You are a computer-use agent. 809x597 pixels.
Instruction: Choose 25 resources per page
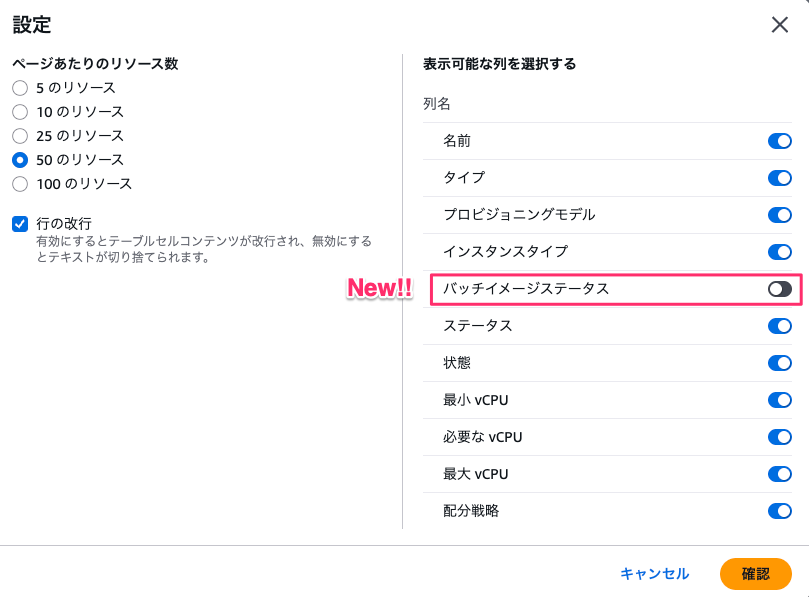pyautogui.click(x=18, y=136)
